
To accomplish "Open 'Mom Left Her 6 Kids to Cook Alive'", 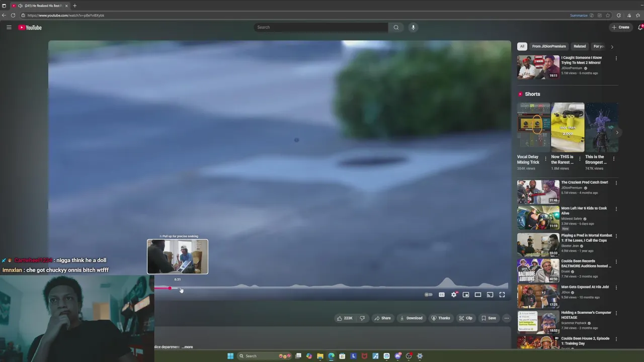I will click(584, 211).
